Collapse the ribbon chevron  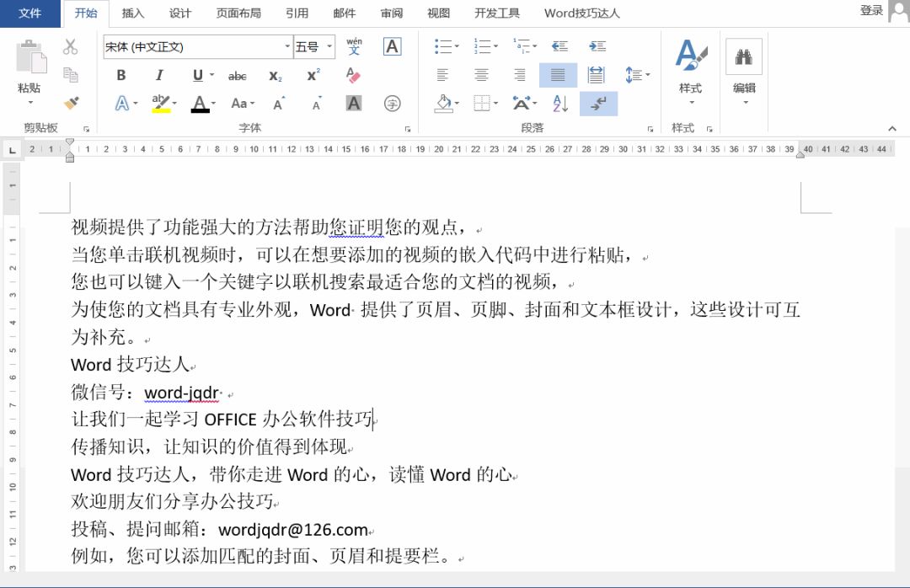point(892,128)
